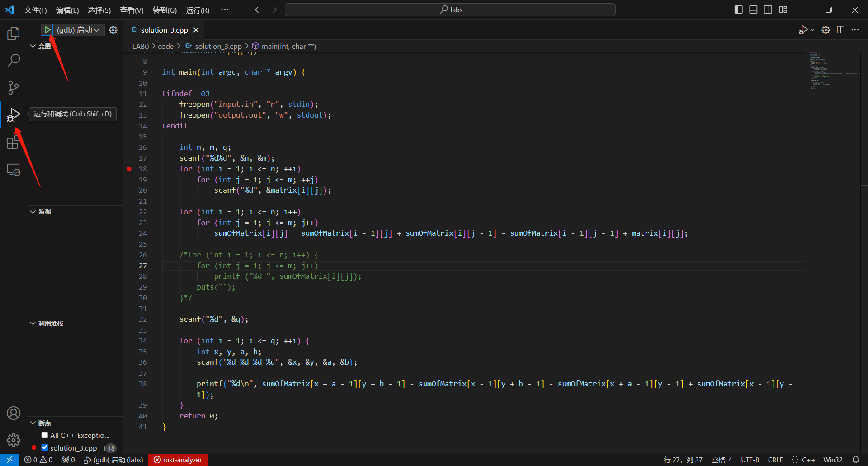Screen dimensions: 868x466
Task: Open Source Control view
Action: 14,88
